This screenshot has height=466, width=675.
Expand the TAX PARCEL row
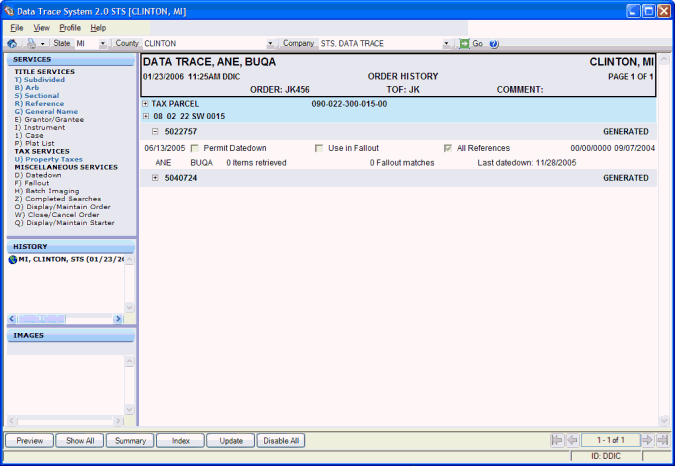(x=146, y=104)
